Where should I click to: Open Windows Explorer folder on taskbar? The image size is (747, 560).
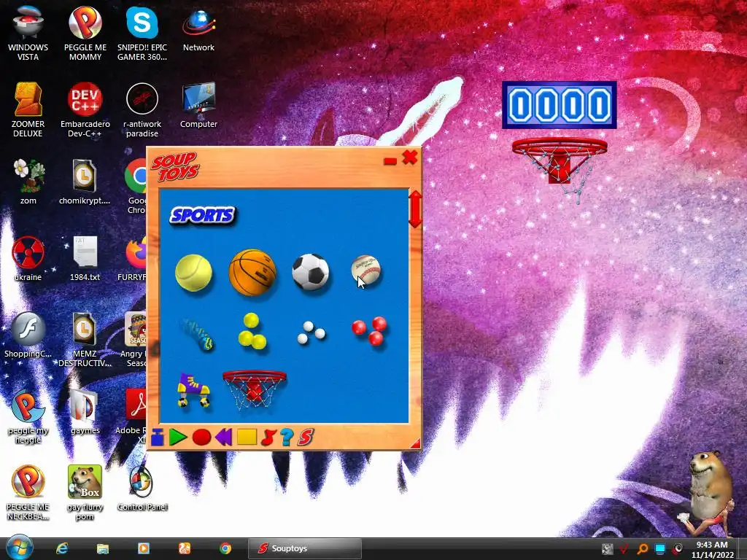point(103,548)
